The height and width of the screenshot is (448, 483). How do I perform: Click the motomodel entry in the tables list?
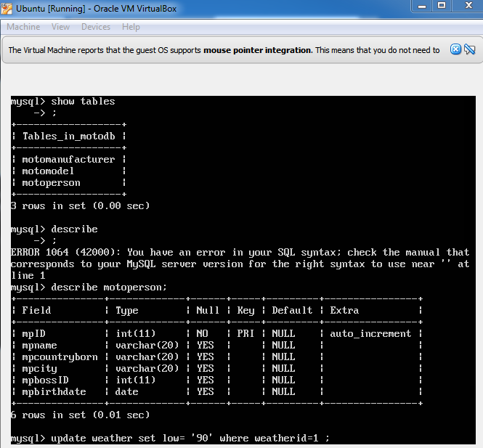point(48,171)
